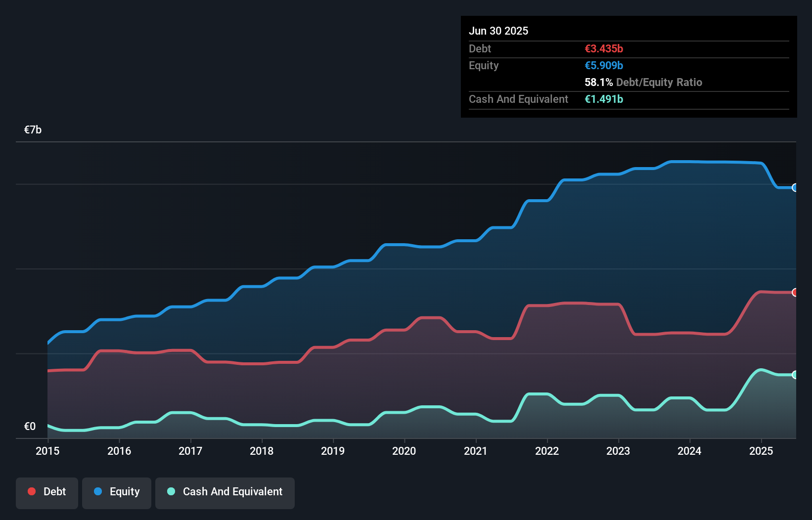Click the €5.909b Equity value link
This screenshot has width=812, height=520.
(603, 65)
